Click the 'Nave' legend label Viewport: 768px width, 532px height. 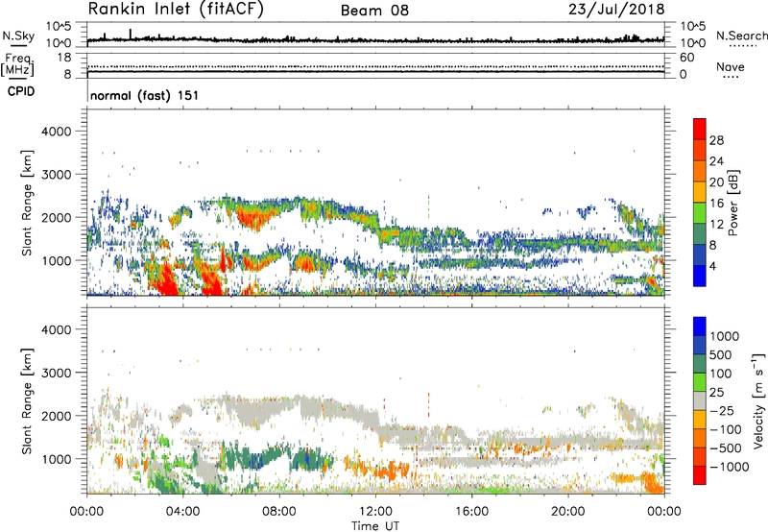pos(730,67)
